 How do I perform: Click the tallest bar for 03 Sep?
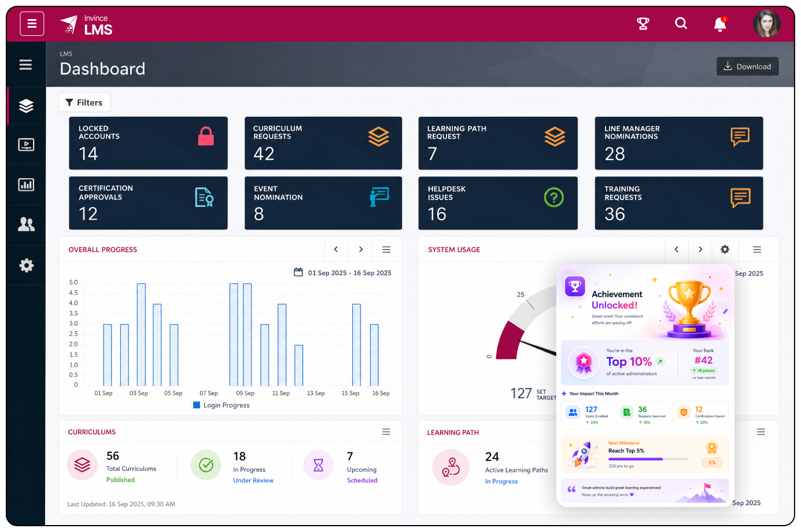[x=141, y=335]
